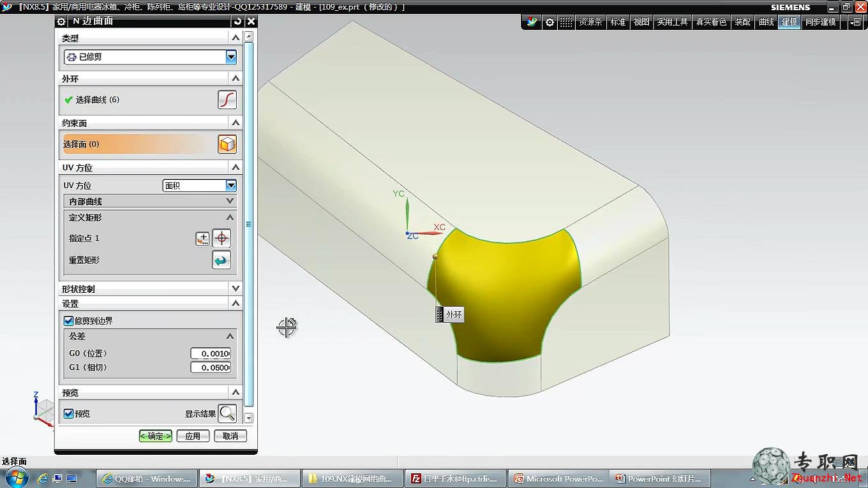Open the 装配 toolbar tab

click(742, 22)
